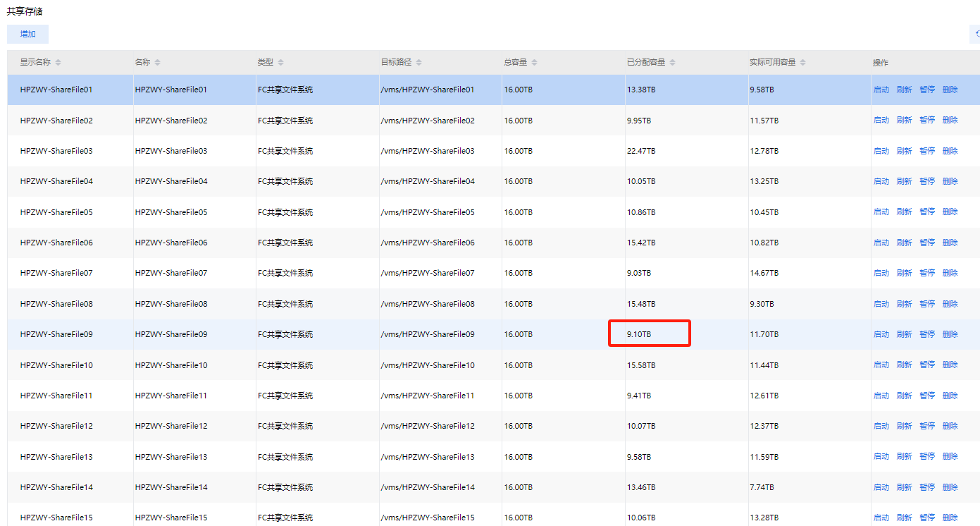The width and height of the screenshot is (980, 526).
Task: Delete HPZWY-ShareFile04 via 删除 link
Action: (950, 181)
